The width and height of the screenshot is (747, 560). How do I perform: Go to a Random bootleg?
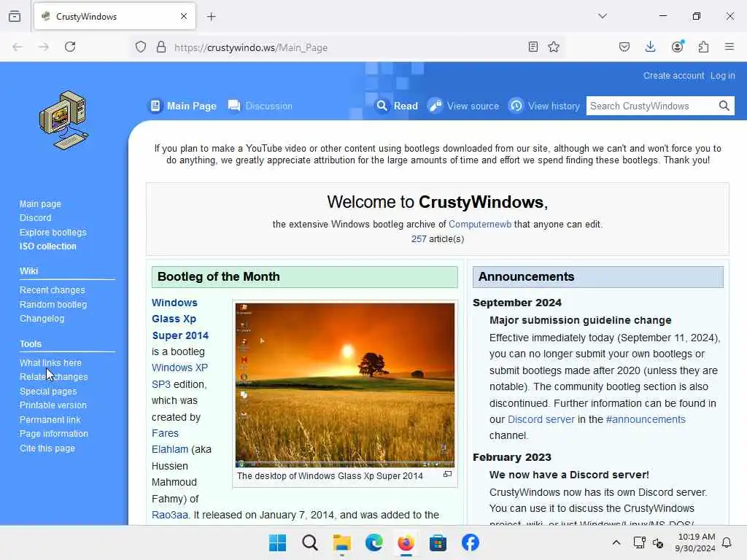click(x=53, y=304)
